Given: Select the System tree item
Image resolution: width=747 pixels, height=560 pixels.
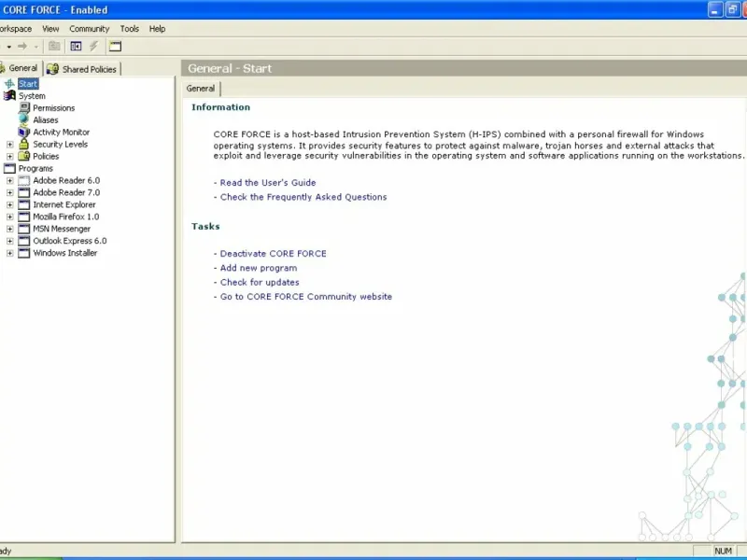Looking at the screenshot, I should click(x=32, y=96).
